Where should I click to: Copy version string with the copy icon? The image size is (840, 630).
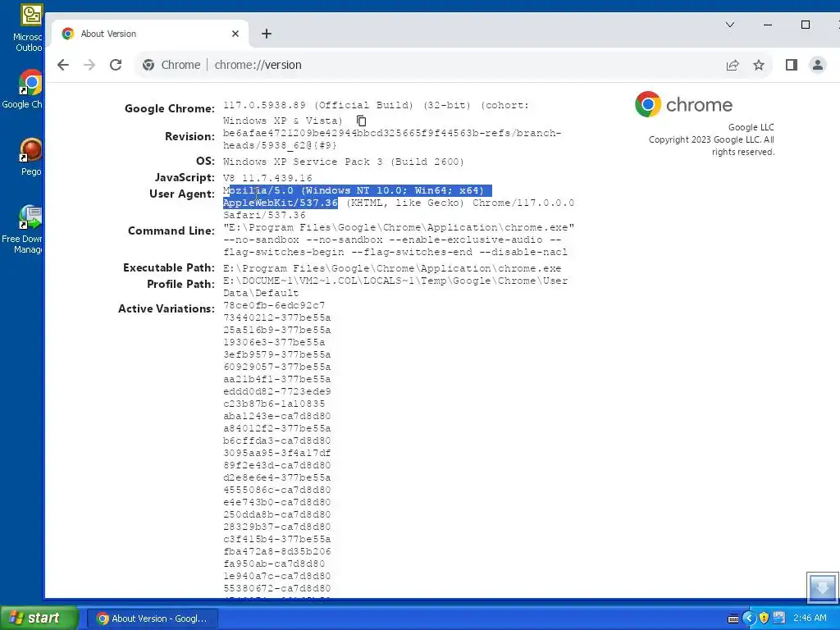[x=362, y=121]
